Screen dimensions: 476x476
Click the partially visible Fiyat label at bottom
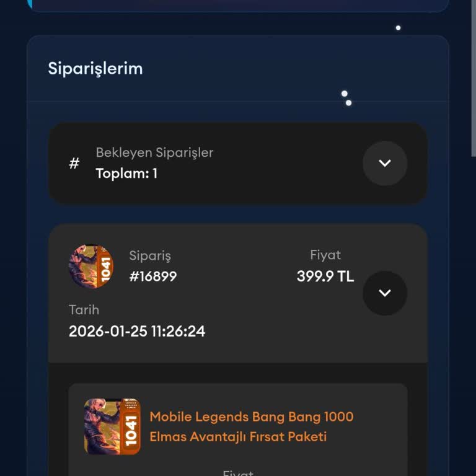click(x=238, y=473)
